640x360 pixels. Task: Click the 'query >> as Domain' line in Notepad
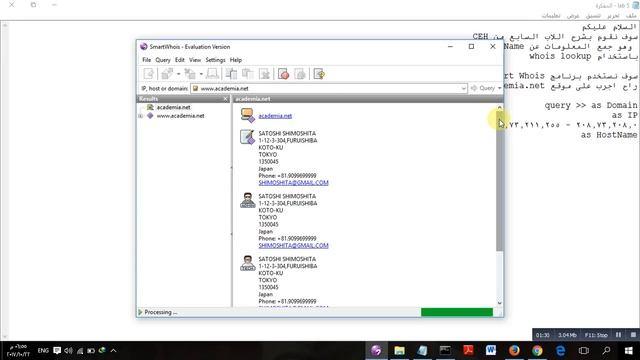pos(591,105)
